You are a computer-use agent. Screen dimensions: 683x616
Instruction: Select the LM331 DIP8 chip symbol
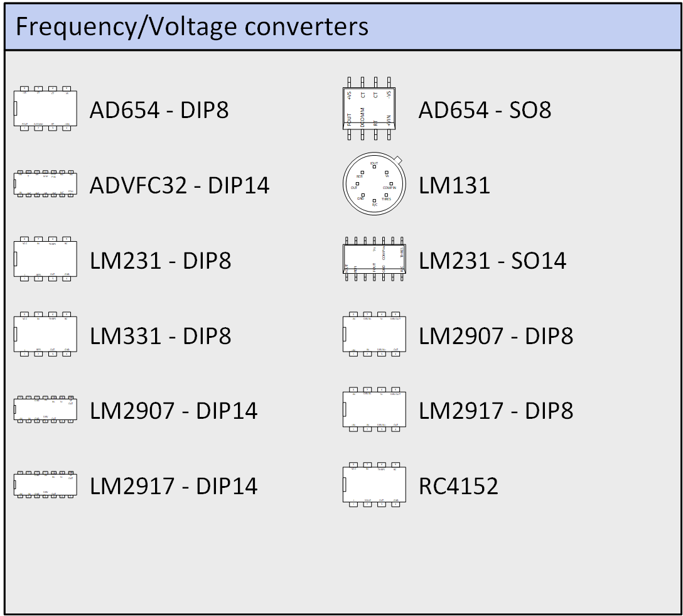point(45,334)
